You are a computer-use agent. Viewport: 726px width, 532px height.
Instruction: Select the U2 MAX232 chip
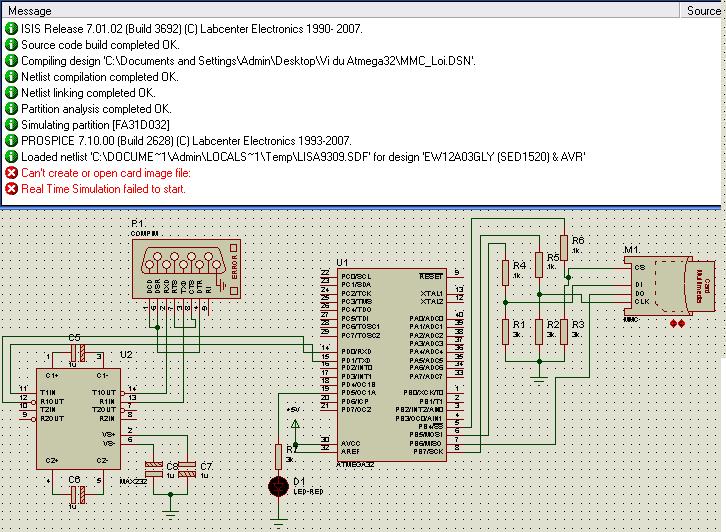79,419
